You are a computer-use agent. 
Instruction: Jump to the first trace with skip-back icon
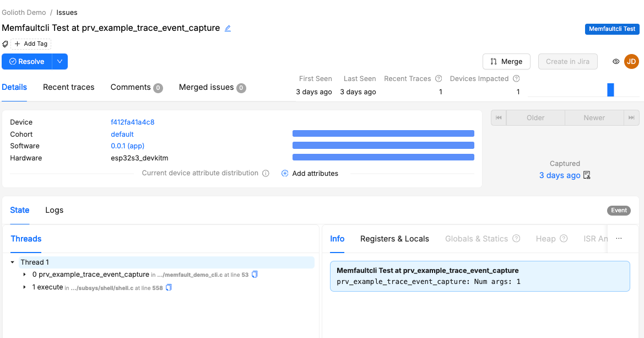[498, 117]
